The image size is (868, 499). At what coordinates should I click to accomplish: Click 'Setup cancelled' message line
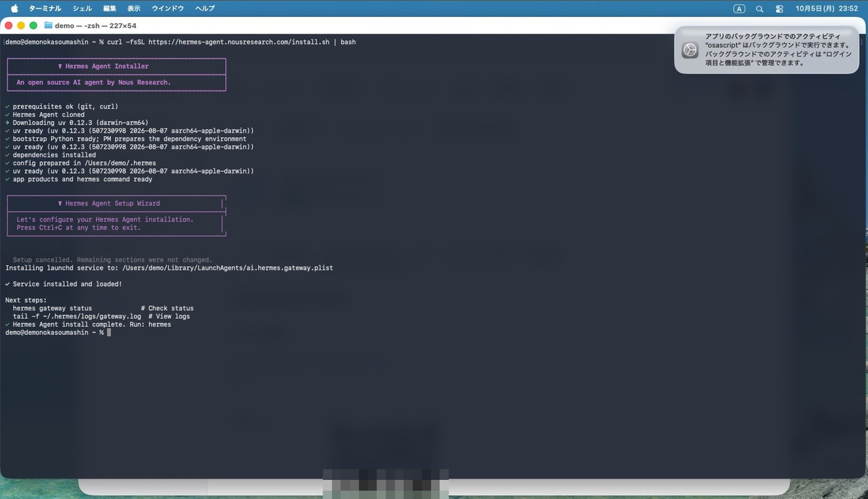(112, 260)
